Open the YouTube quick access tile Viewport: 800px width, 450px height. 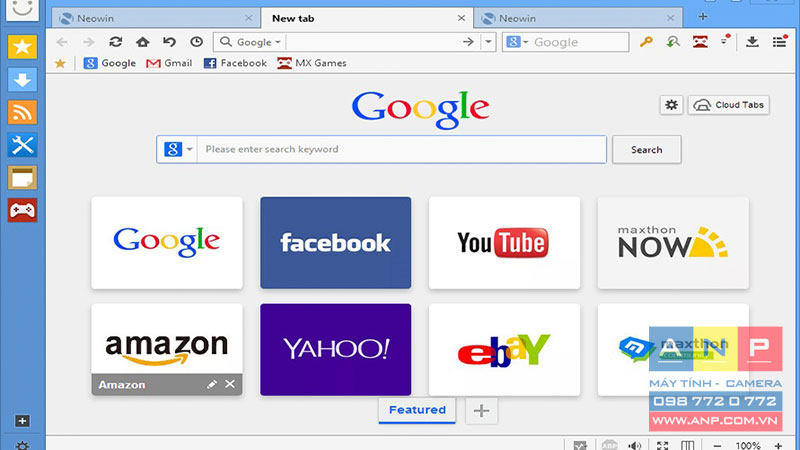[504, 243]
